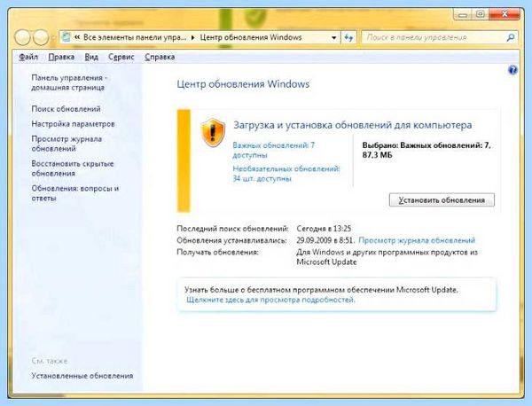Image resolution: width=532 pixels, height=406 pixels.
Task: Open sidebar link Просмотр журнала обновлений
Action: click(66, 144)
